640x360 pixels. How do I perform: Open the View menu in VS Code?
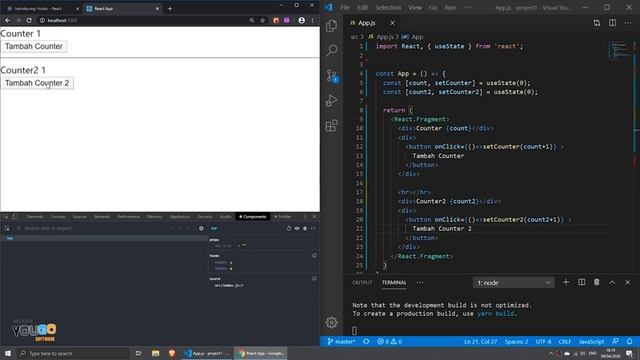tap(415, 7)
